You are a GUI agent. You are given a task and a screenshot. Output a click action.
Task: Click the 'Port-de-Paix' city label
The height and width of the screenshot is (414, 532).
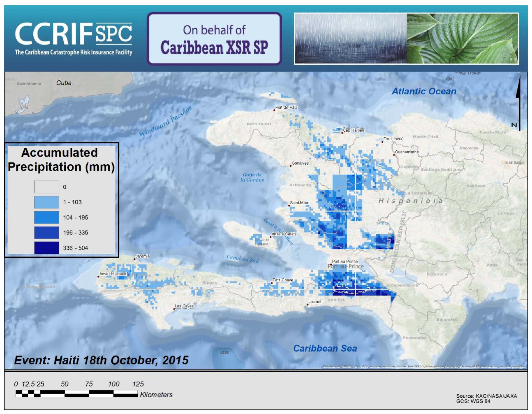point(286,107)
